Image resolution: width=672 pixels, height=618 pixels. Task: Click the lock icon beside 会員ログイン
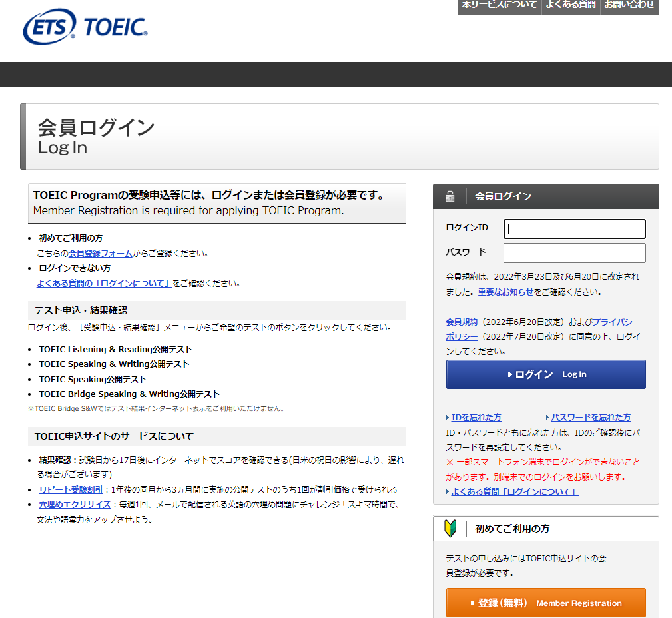(450, 196)
